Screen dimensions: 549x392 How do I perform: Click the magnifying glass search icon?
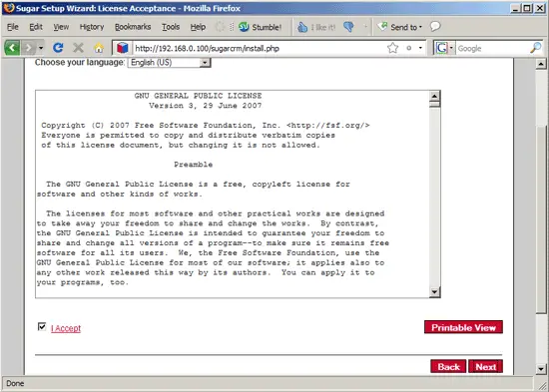pos(536,48)
